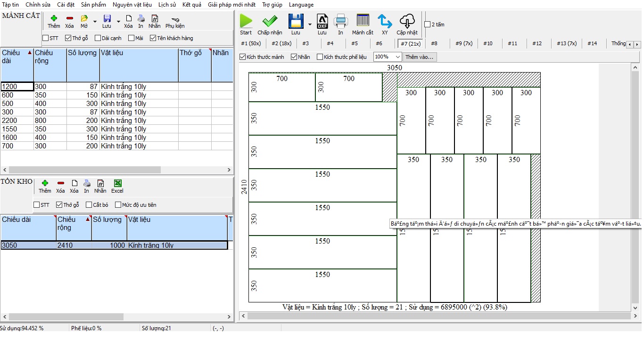
Task: Click the Cập nhật cloud icon
Action: tap(407, 21)
